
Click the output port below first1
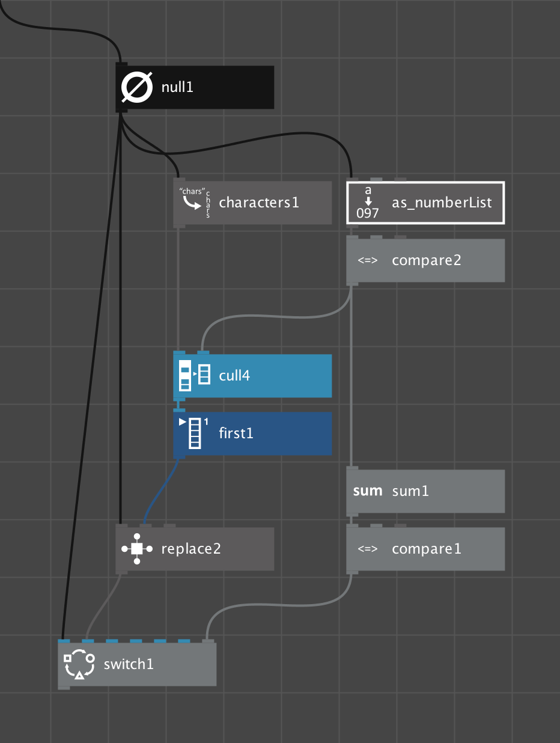click(179, 456)
